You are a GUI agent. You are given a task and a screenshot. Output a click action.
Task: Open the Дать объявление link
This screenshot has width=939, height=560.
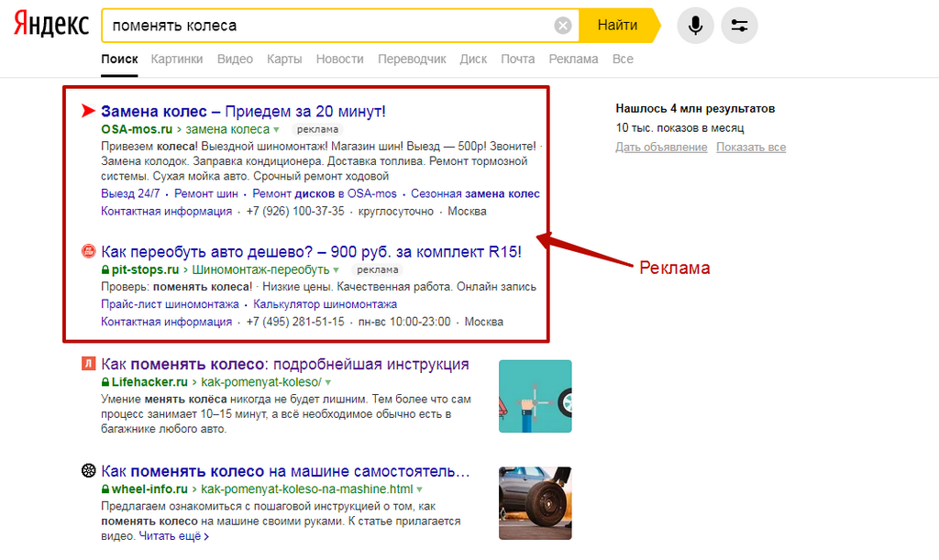coord(661,148)
